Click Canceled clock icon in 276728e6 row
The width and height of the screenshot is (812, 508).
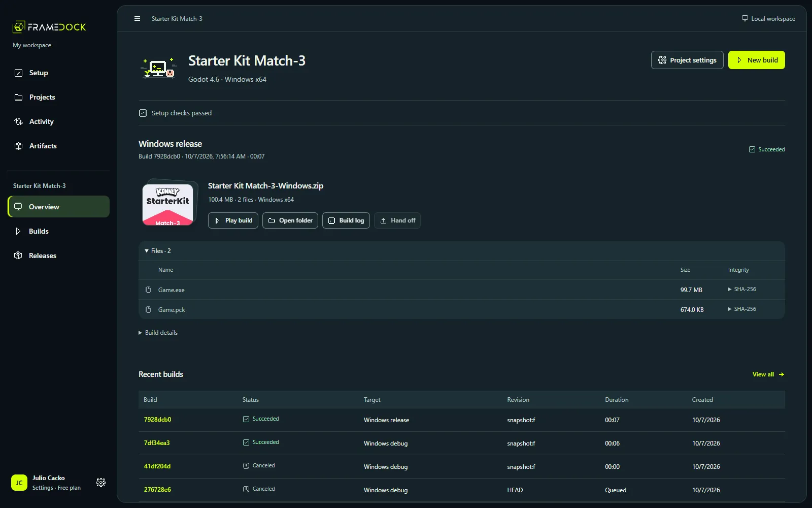pyautogui.click(x=246, y=489)
